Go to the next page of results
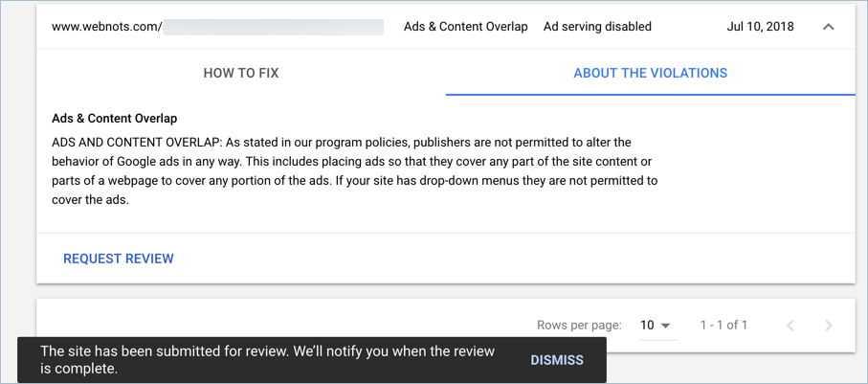This screenshot has width=868, height=384. point(828,326)
